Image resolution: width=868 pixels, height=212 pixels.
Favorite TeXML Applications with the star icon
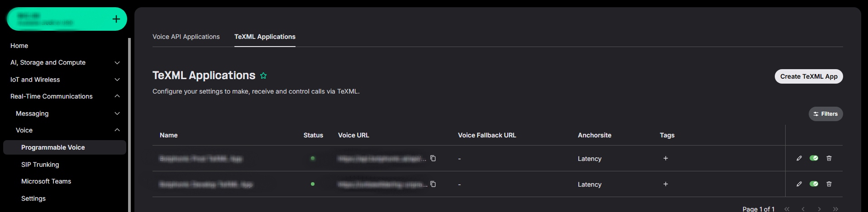(x=263, y=76)
